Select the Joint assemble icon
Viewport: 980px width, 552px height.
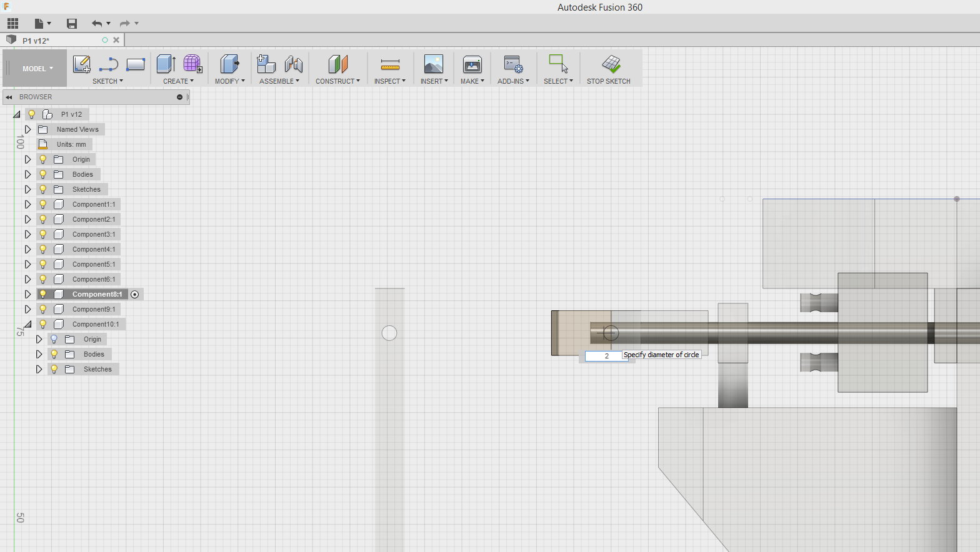pyautogui.click(x=294, y=64)
